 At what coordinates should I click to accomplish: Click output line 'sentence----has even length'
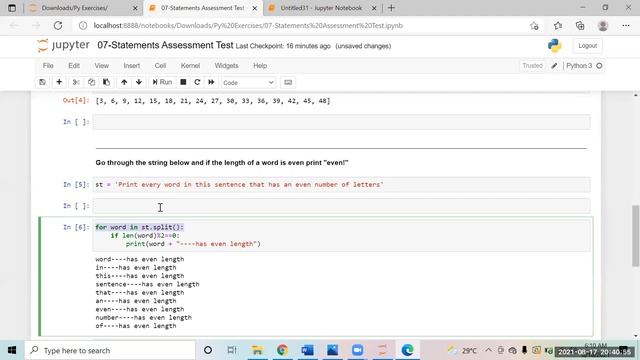click(147, 284)
